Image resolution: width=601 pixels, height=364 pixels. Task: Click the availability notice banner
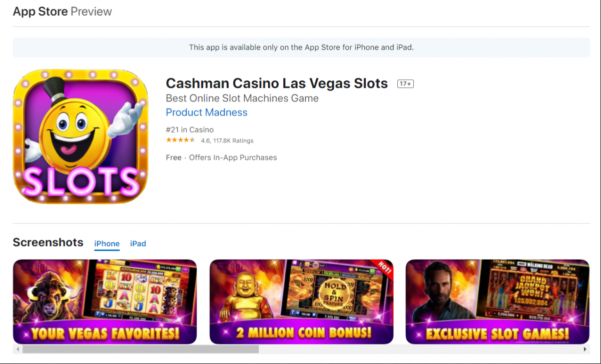coord(301,47)
